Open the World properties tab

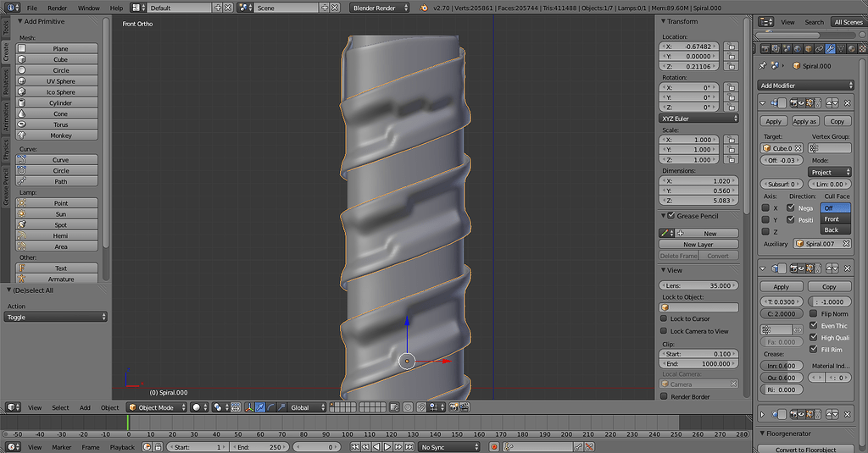tap(797, 49)
